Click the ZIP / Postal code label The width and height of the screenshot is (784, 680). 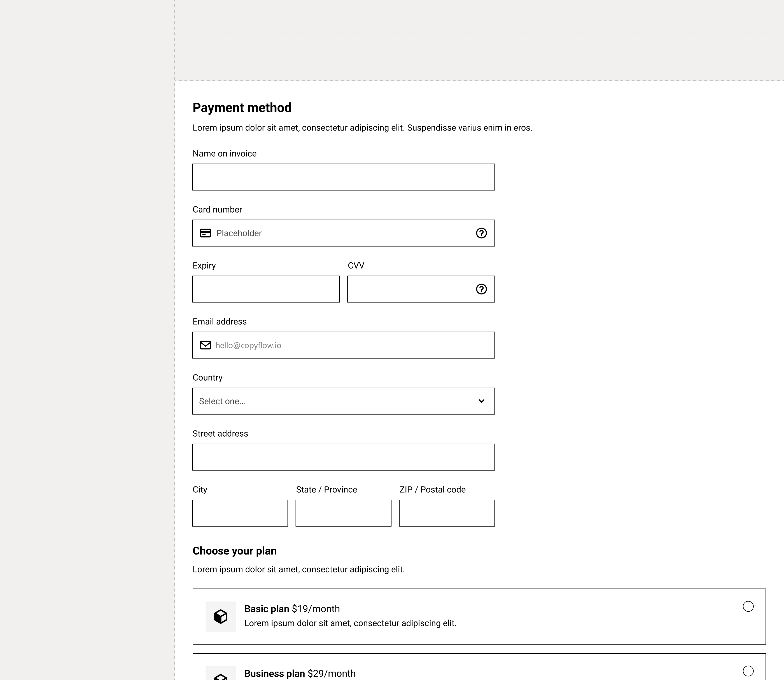point(432,490)
